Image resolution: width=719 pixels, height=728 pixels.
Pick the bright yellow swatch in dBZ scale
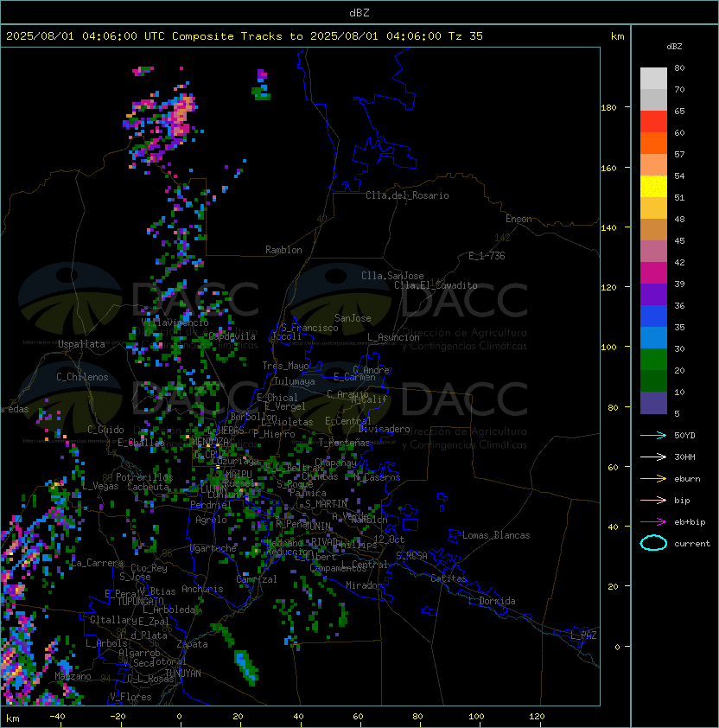pyautogui.click(x=653, y=186)
